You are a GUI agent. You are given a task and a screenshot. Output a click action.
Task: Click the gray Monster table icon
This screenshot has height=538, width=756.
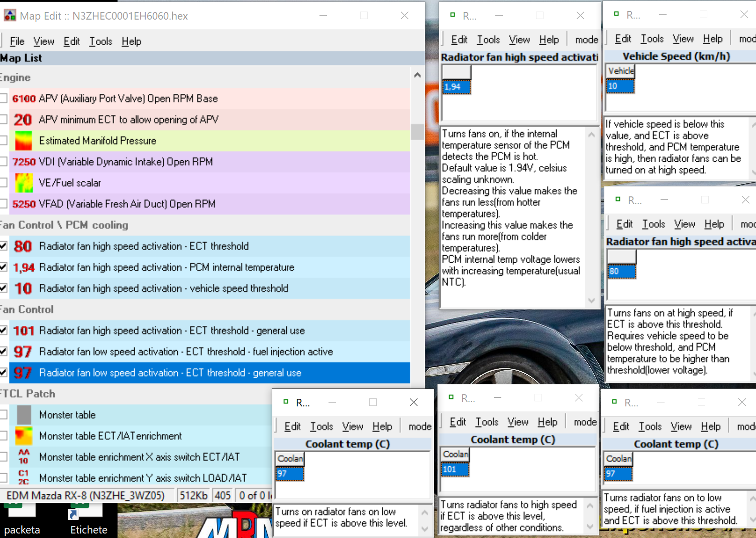click(x=24, y=415)
